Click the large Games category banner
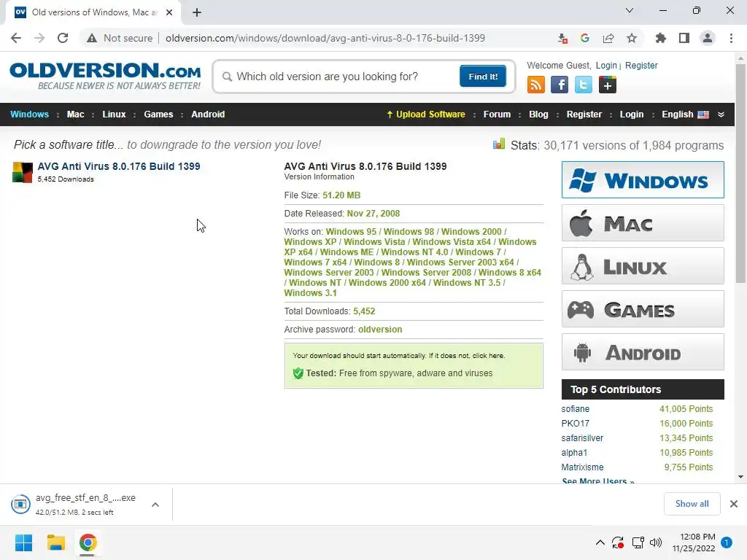This screenshot has width=747, height=560. (x=643, y=309)
